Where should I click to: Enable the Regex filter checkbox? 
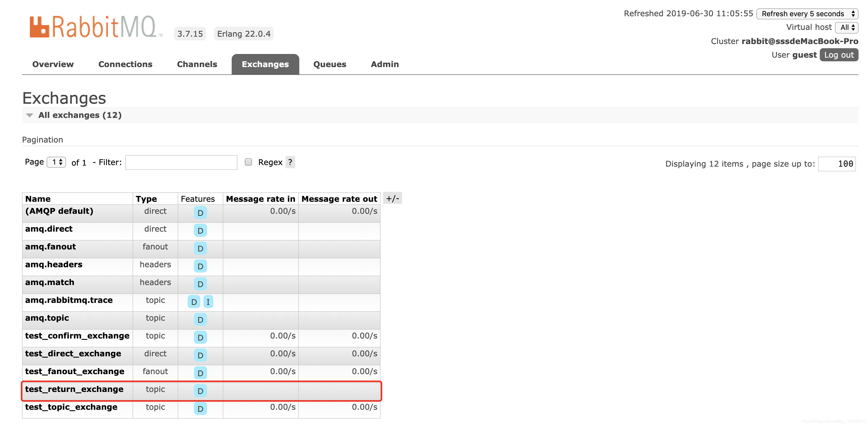pos(248,162)
